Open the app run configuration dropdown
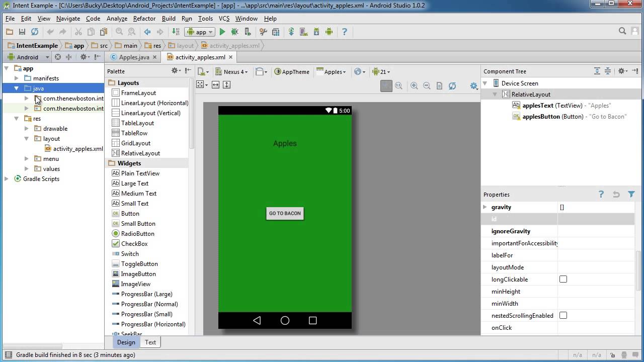Screen dimensions: 644x362 pos(200,32)
